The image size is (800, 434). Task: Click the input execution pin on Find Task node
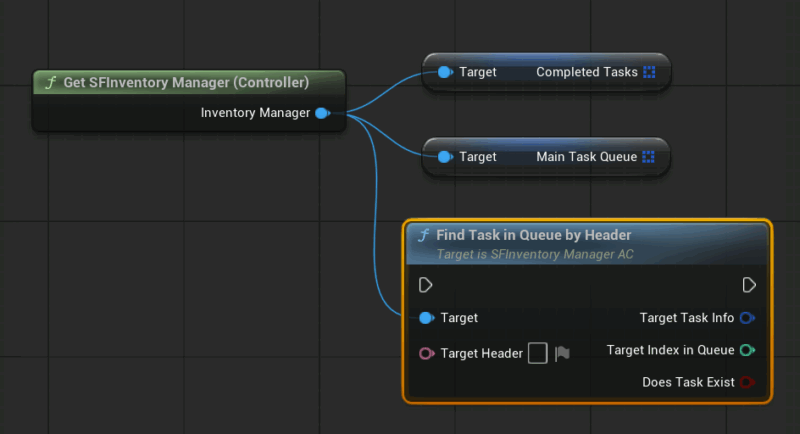coord(426,285)
